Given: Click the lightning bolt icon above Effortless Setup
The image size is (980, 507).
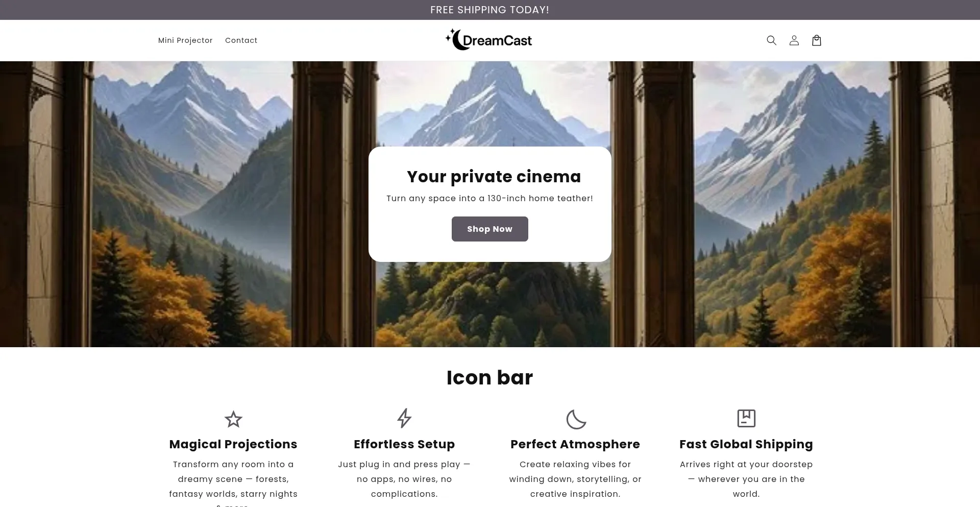Looking at the screenshot, I should click(404, 418).
